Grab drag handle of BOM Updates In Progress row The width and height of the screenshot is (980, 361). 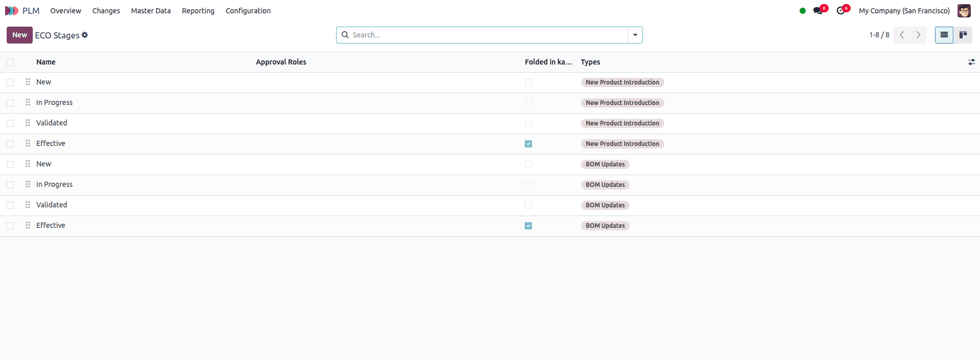28,184
